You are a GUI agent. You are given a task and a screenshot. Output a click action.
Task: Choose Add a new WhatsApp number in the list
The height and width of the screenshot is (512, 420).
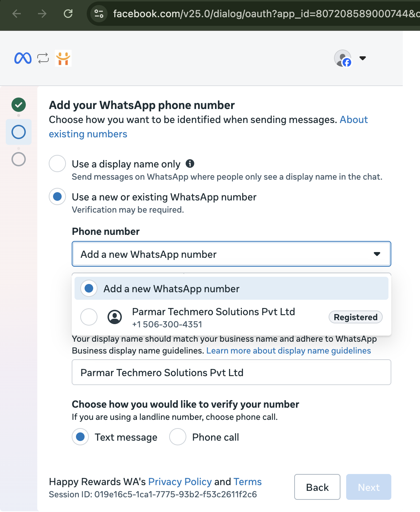pos(232,288)
